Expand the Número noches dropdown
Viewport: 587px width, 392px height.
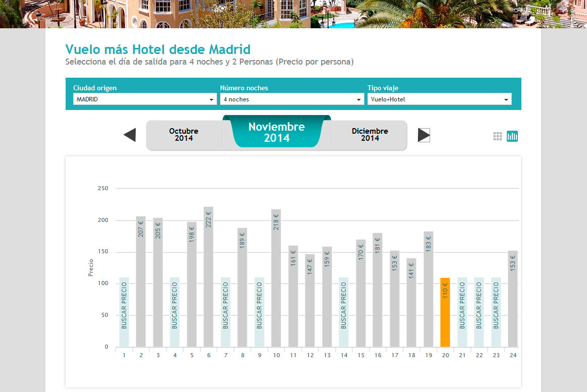click(x=292, y=99)
